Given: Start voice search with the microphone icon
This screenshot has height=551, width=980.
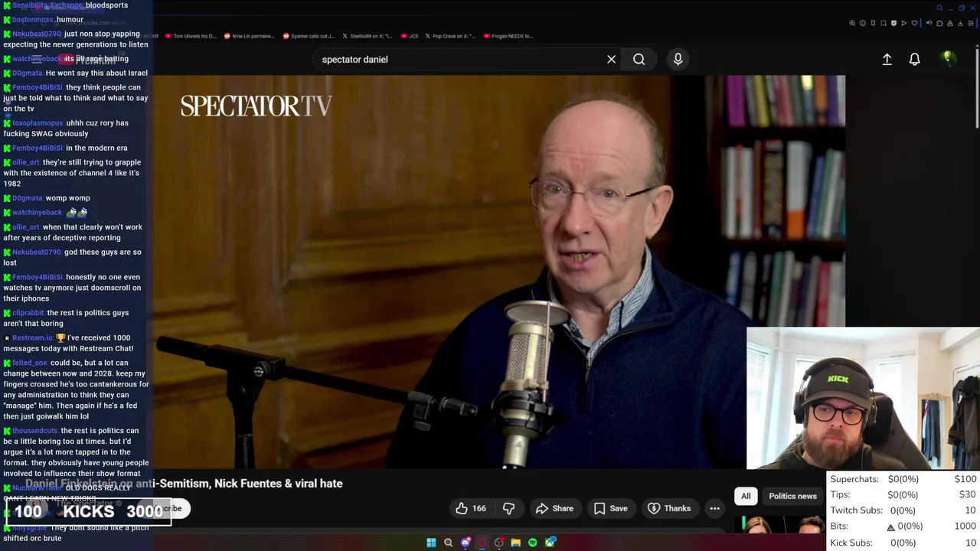Looking at the screenshot, I should pyautogui.click(x=678, y=59).
